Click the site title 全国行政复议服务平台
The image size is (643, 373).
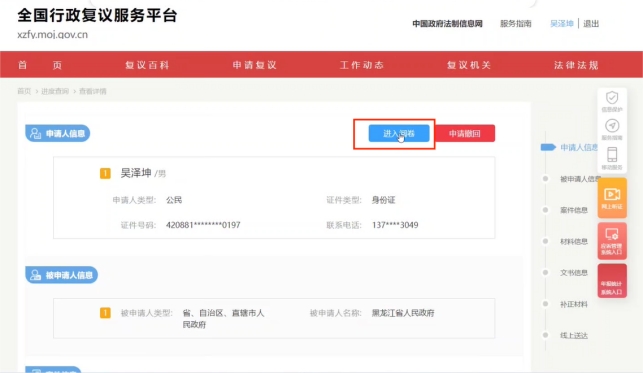pos(97,16)
